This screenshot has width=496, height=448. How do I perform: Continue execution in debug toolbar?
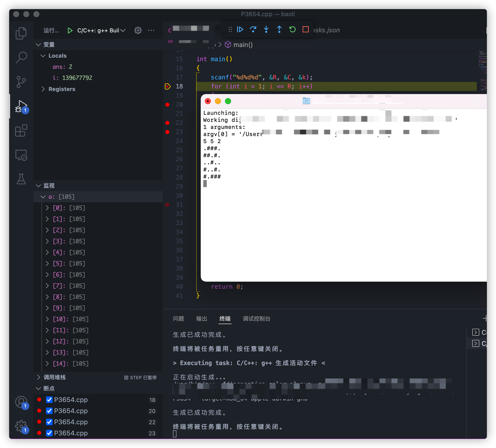(x=240, y=30)
